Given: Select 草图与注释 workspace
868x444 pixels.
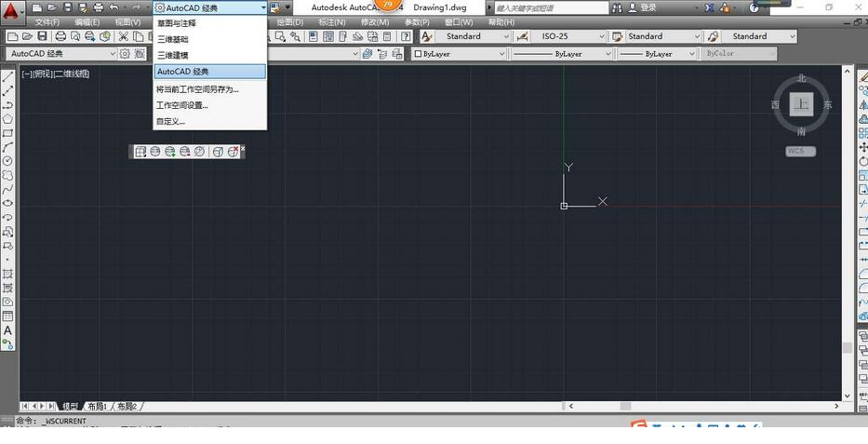Looking at the screenshot, I should [x=210, y=23].
